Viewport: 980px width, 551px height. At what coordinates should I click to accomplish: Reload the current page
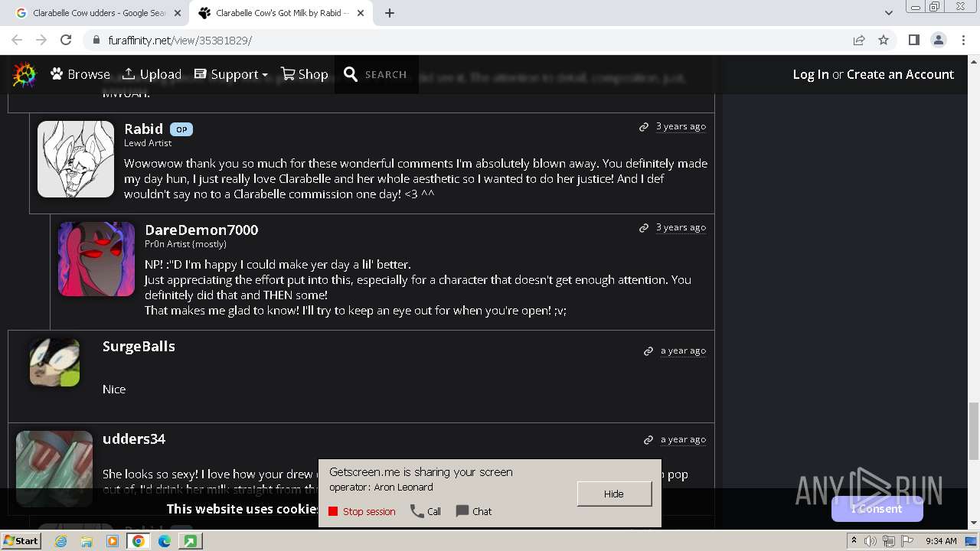pos(66,40)
